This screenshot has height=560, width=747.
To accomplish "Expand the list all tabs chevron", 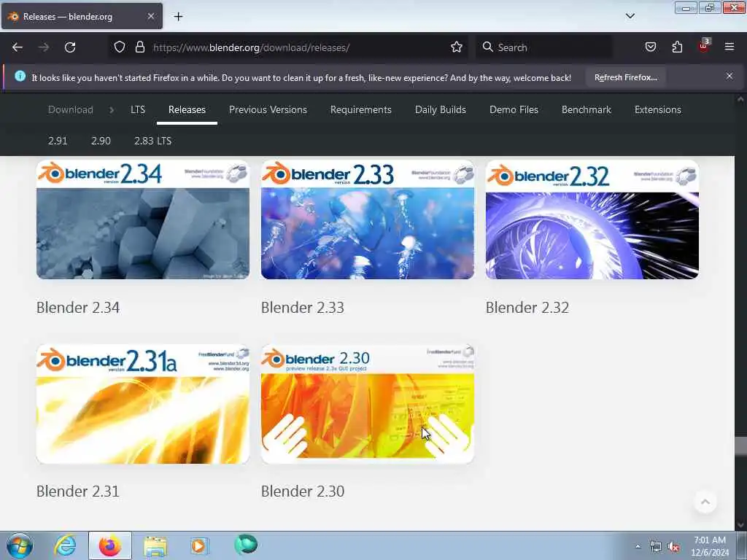I will 630,16.
